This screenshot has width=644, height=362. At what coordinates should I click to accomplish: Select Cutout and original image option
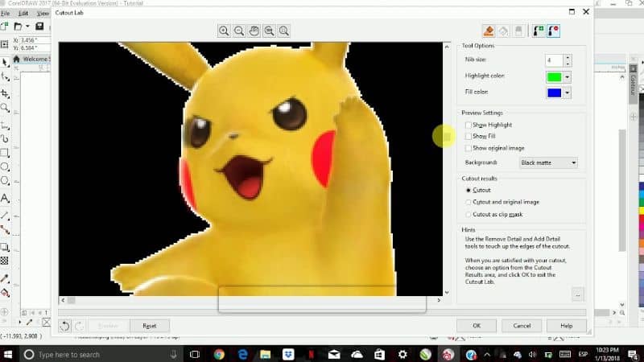click(469, 203)
